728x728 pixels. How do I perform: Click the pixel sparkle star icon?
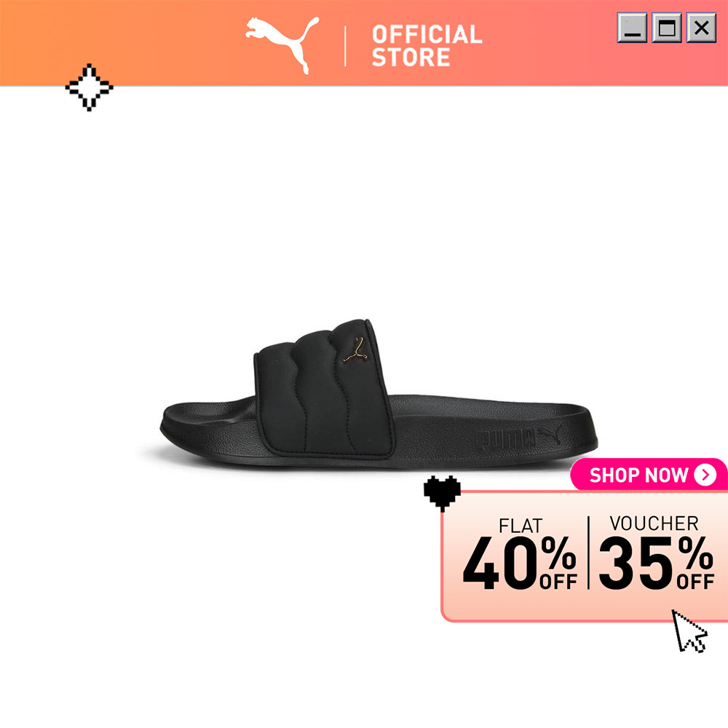pyautogui.click(x=89, y=87)
